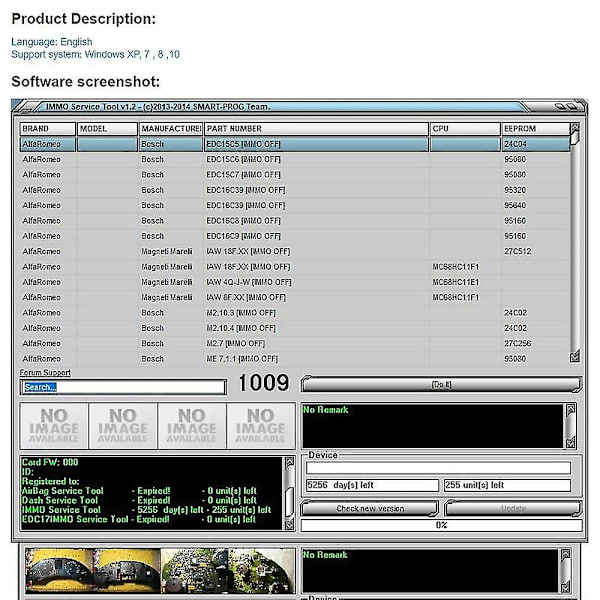Viewport: 600px width, 600px height.
Task: Click the 5256 day(s) left field
Action: tap(372, 485)
